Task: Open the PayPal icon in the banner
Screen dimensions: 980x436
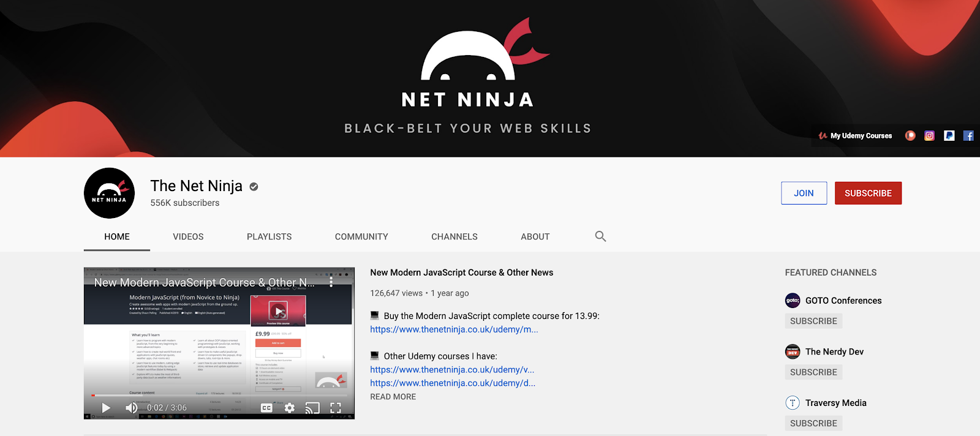Action: [x=949, y=136]
